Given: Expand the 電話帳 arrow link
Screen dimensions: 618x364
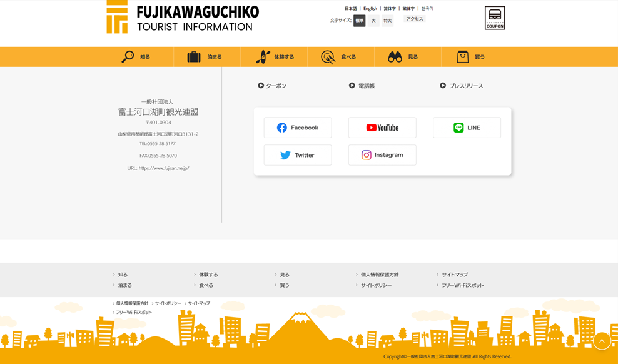Looking at the screenshot, I should 362,86.
